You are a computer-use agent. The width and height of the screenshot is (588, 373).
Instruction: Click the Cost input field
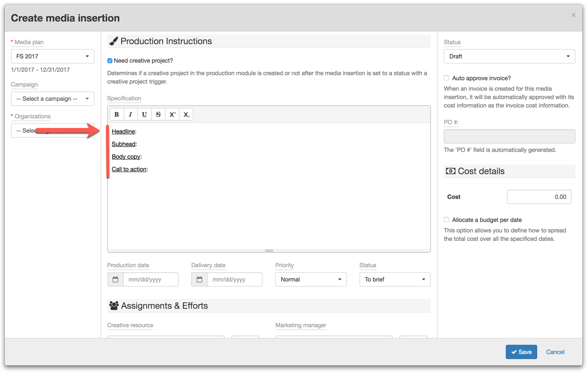coord(539,197)
